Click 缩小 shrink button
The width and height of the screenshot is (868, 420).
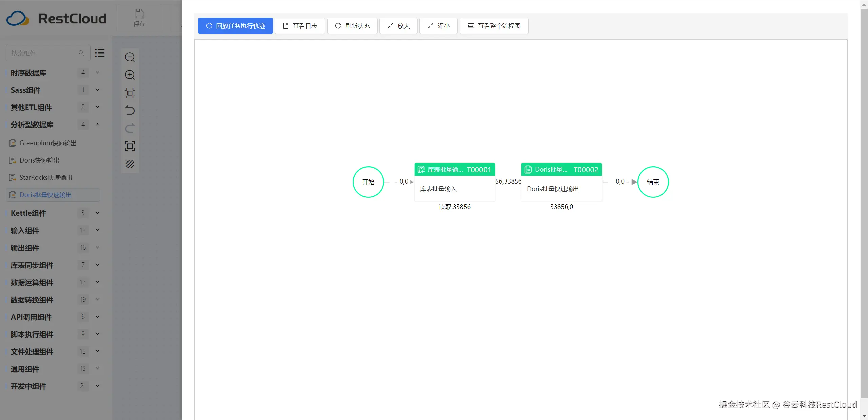click(438, 26)
